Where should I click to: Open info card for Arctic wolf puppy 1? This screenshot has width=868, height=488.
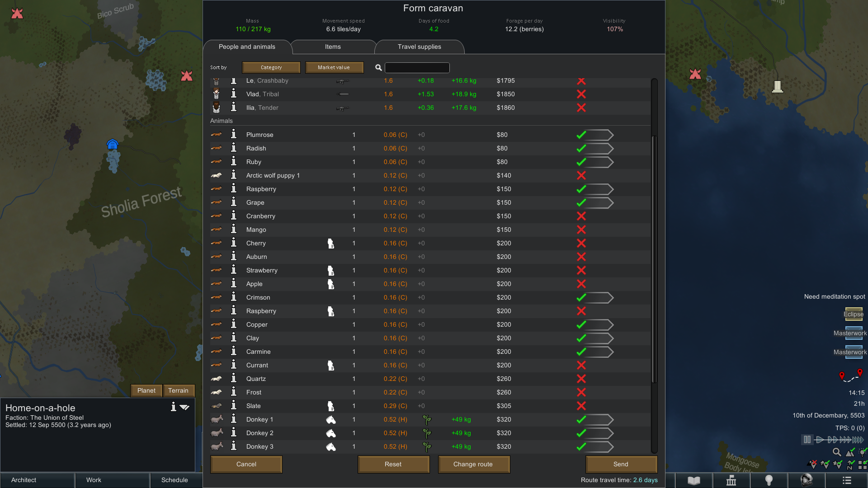click(234, 175)
